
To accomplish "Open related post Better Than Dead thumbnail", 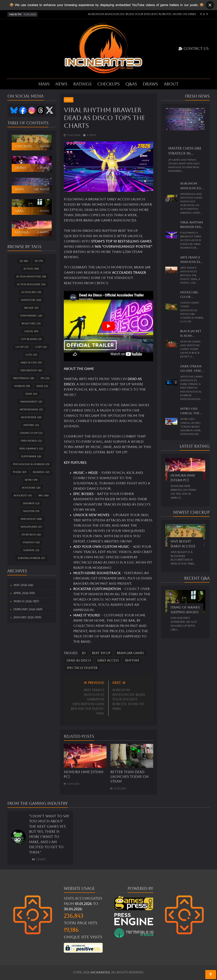I will pos(132,756).
